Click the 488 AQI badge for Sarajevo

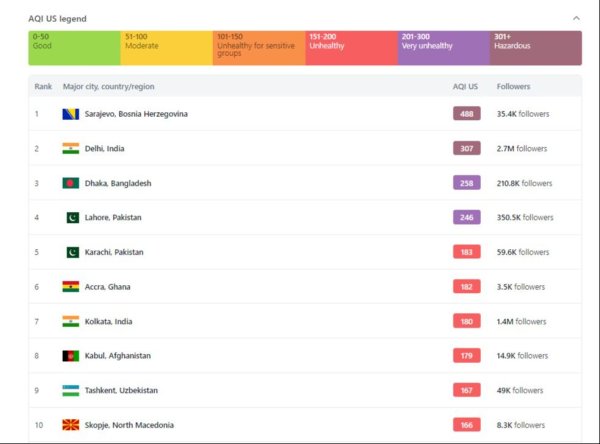click(466, 114)
